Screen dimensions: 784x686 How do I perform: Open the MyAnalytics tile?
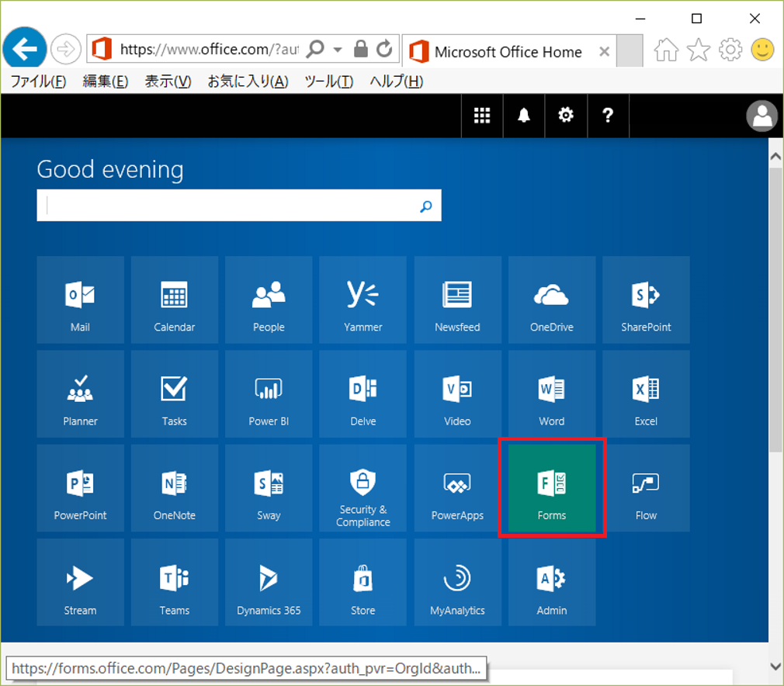457,582
